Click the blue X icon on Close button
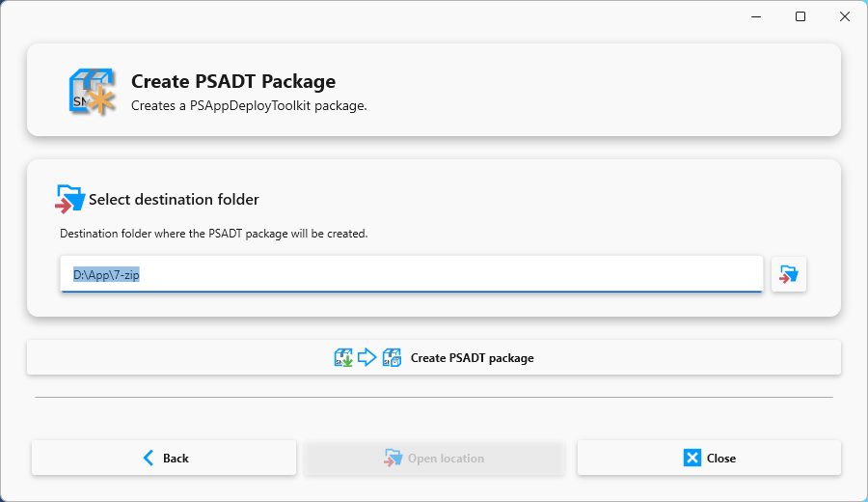 point(692,458)
